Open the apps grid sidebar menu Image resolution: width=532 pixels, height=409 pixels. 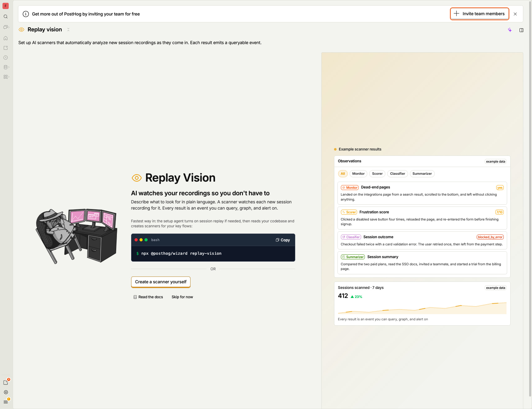pyautogui.click(x=6, y=77)
